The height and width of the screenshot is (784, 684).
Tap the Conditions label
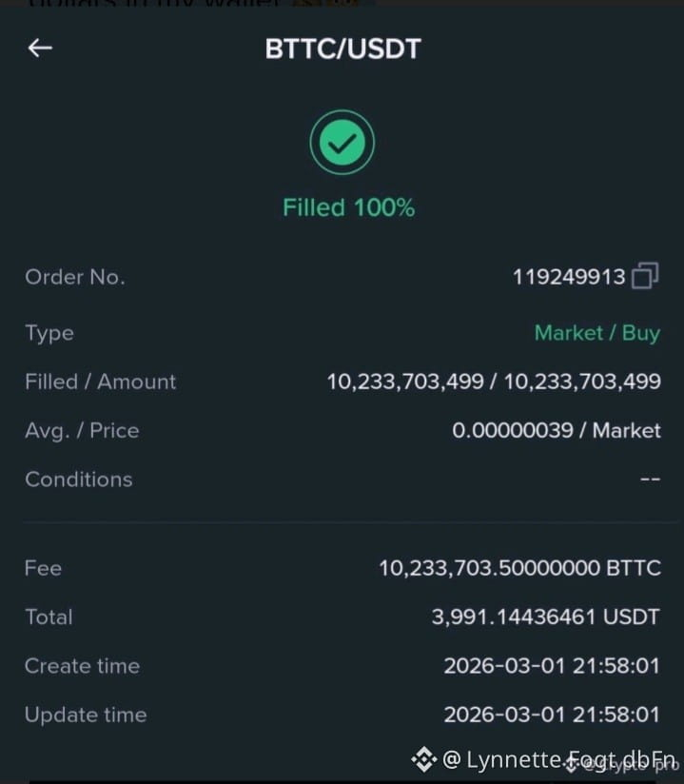pyautogui.click(x=79, y=479)
